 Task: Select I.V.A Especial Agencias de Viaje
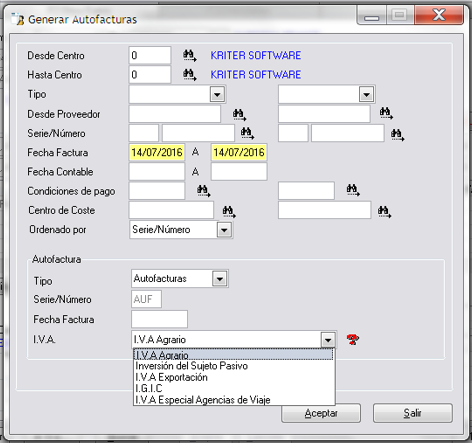coord(203,400)
